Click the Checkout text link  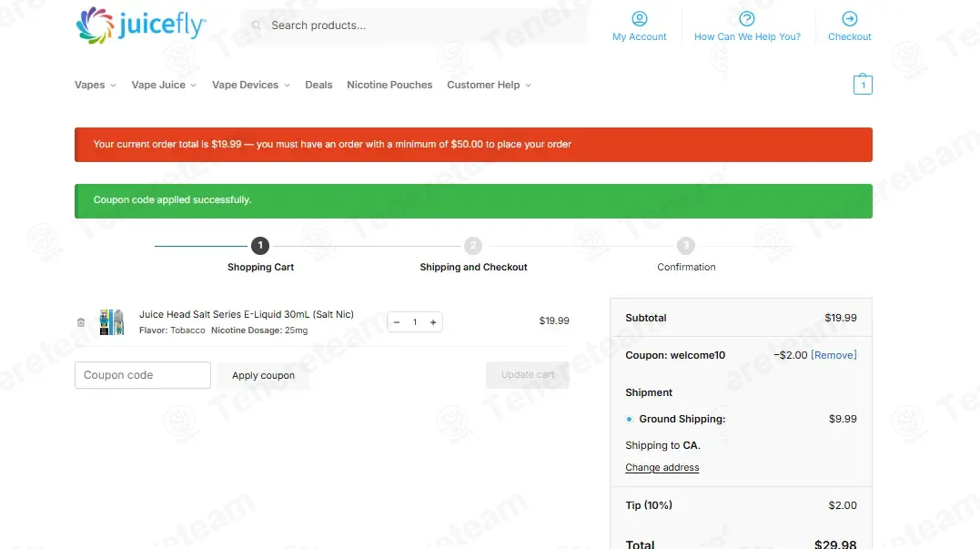click(x=849, y=37)
